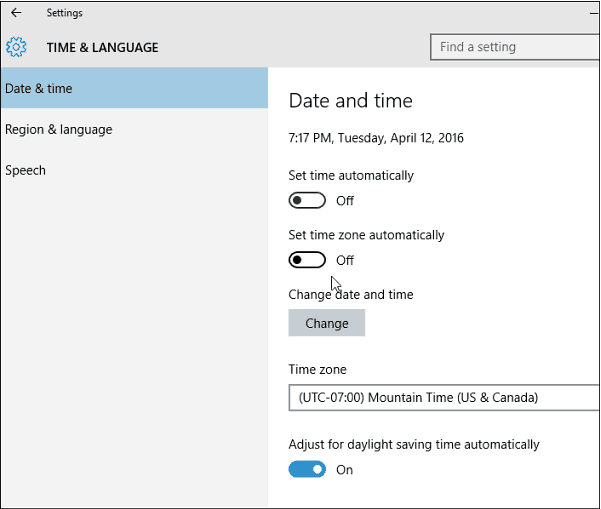Click the Date and time heading
The width and height of the screenshot is (601, 509).
pos(350,101)
